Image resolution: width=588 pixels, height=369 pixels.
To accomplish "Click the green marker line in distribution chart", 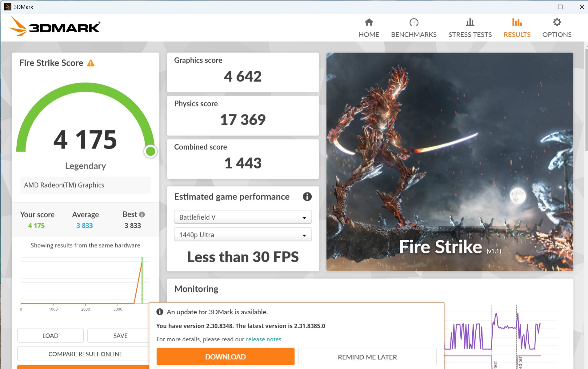I will [x=142, y=280].
